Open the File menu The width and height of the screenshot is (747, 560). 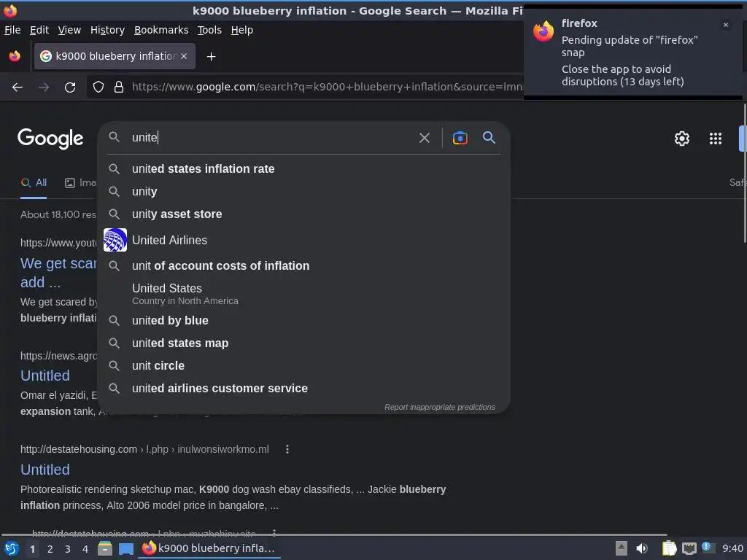coord(12,30)
